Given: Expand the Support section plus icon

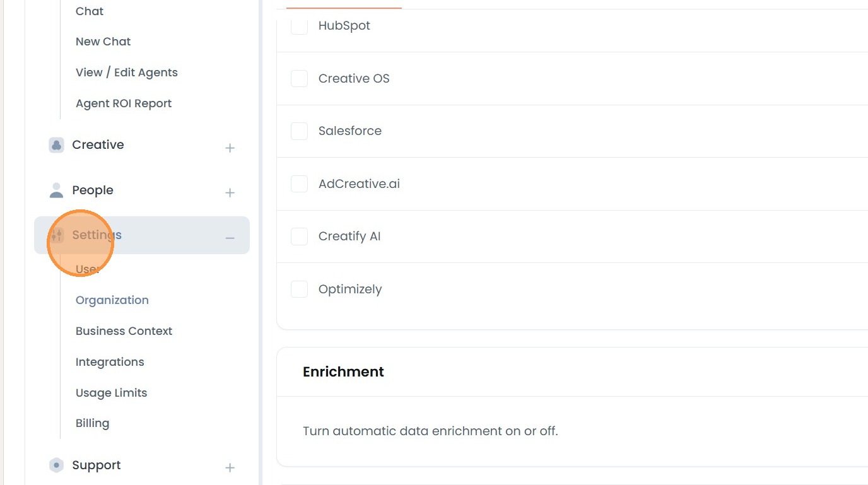Looking at the screenshot, I should tap(230, 468).
